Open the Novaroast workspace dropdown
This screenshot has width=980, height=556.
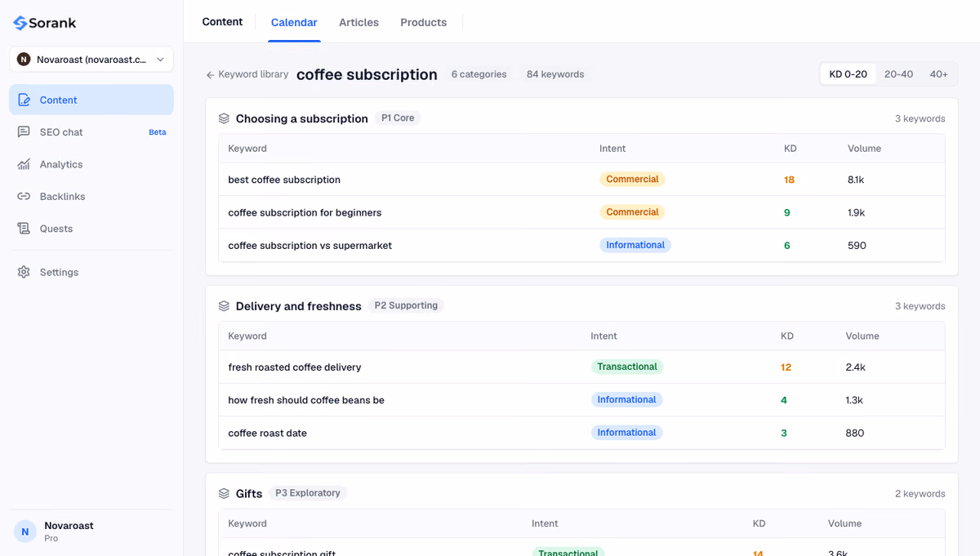click(x=91, y=60)
